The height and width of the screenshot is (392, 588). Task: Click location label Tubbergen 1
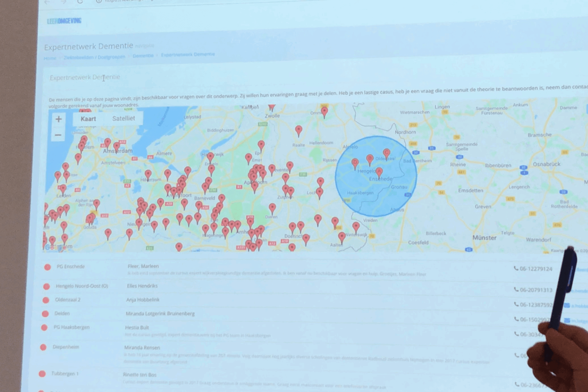(x=65, y=374)
